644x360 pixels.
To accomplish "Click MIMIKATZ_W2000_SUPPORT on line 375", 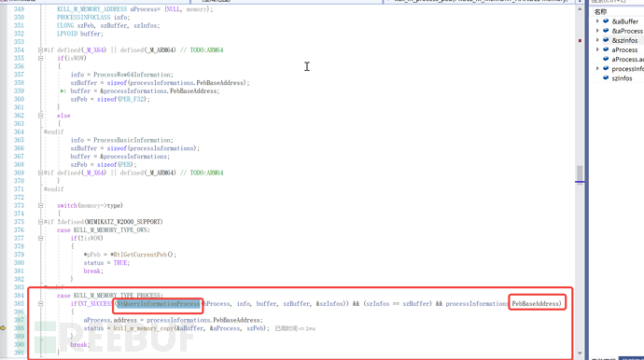I will click(x=123, y=222).
